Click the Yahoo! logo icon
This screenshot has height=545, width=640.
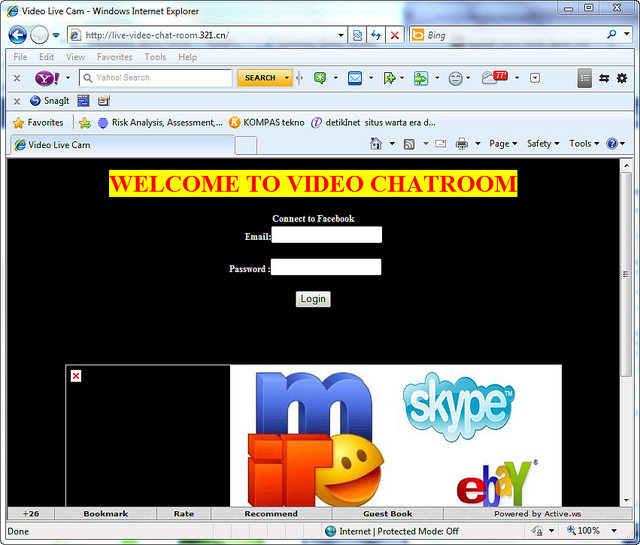pos(47,78)
